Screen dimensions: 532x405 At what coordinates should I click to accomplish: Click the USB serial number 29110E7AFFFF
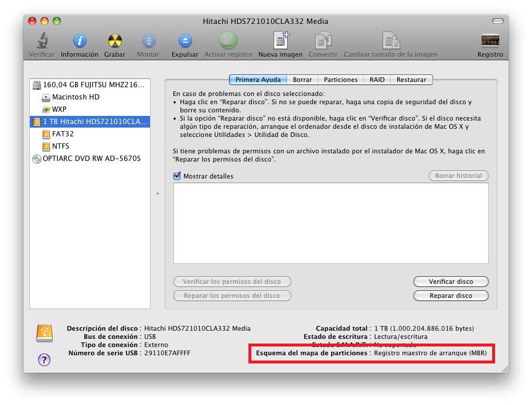pos(167,353)
